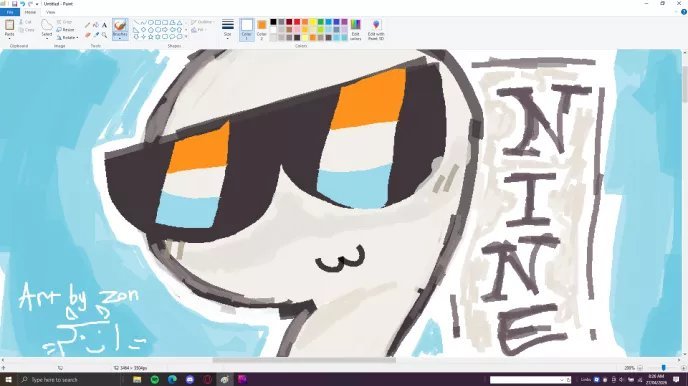Click the Size line thickness icon
This screenshot has width=688, height=386.
point(228,25)
